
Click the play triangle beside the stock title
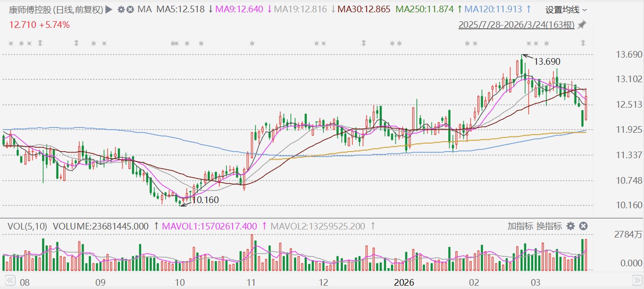(x=109, y=9)
